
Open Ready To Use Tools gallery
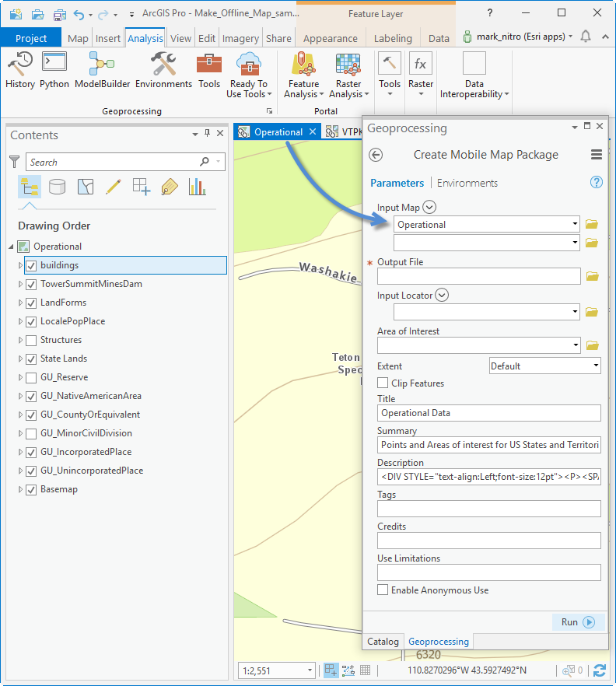pos(249,75)
